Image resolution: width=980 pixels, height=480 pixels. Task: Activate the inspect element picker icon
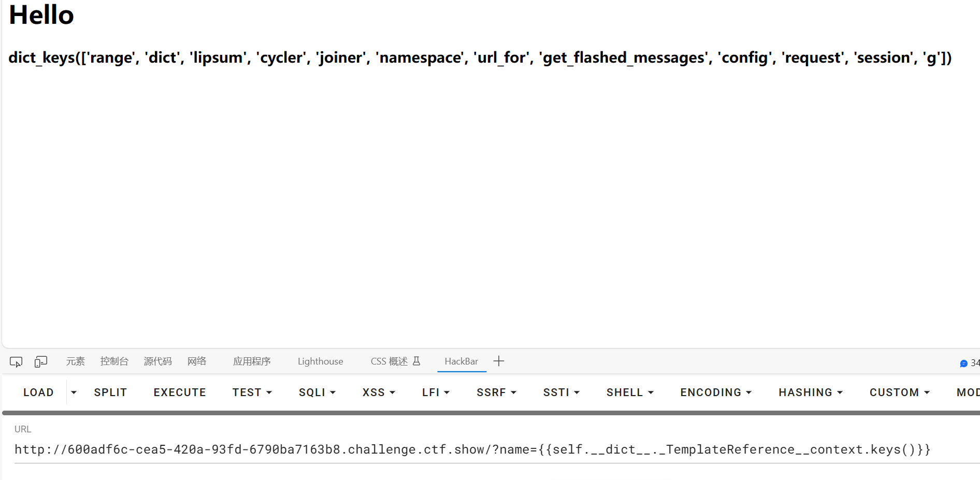16,361
